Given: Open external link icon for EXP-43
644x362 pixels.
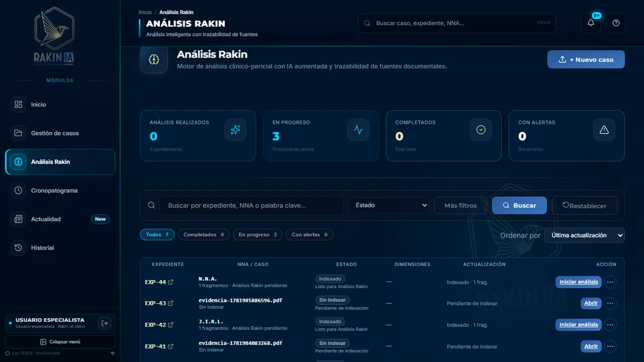Looking at the screenshot, I should point(171,303).
